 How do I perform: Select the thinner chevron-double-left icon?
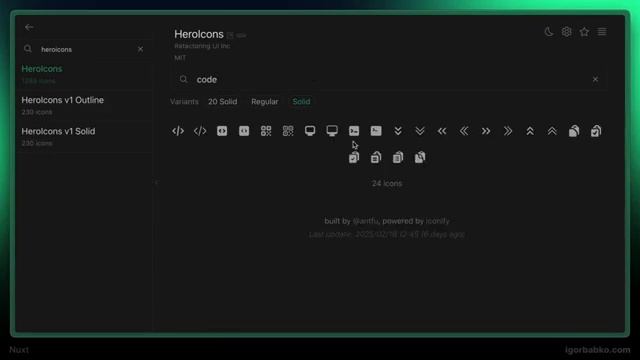(464, 131)
